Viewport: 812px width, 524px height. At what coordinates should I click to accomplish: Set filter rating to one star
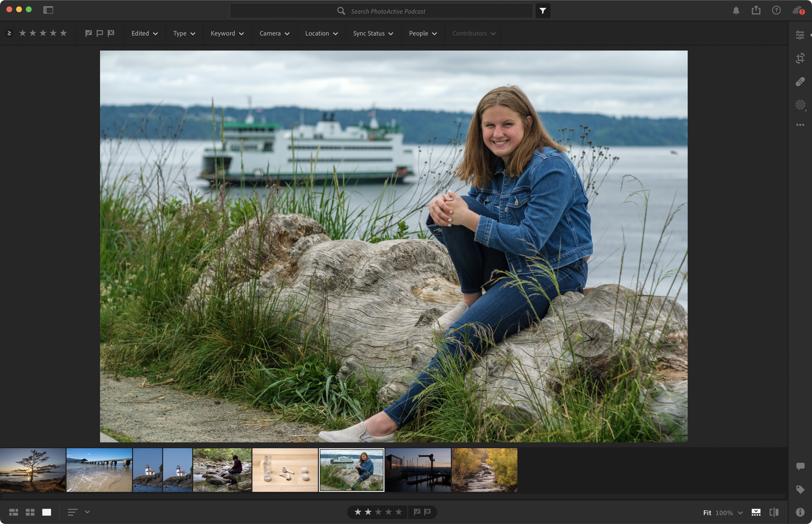point(23,33)
